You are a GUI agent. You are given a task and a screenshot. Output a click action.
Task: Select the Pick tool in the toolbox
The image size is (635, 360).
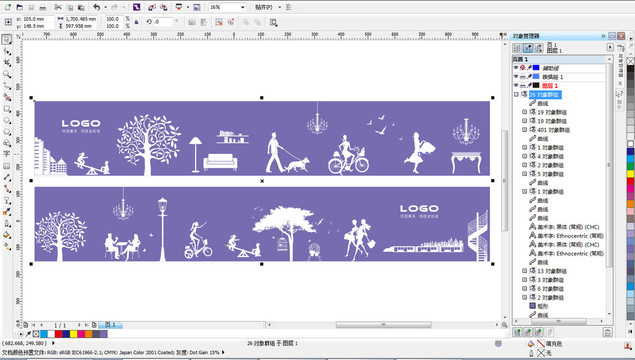pos(6,40)
